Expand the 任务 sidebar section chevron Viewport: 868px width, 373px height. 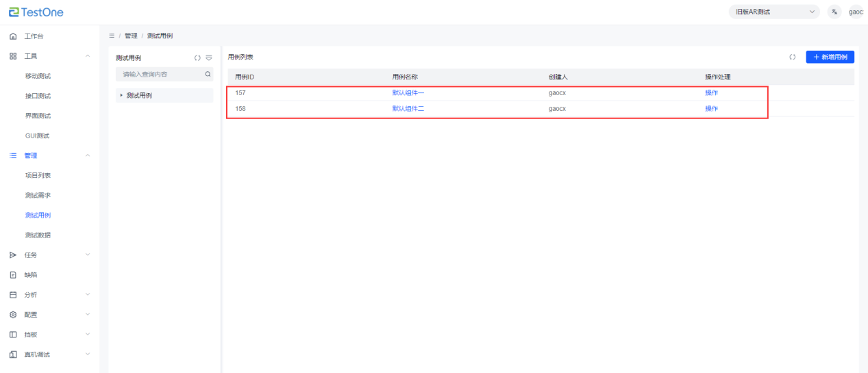[87, 255]
